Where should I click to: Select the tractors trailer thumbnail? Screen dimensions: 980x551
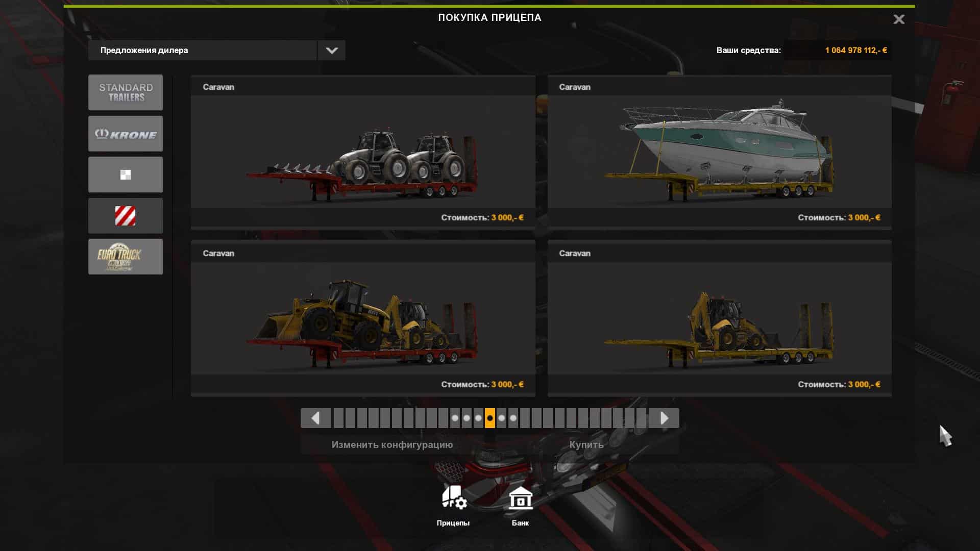(363, 152)
